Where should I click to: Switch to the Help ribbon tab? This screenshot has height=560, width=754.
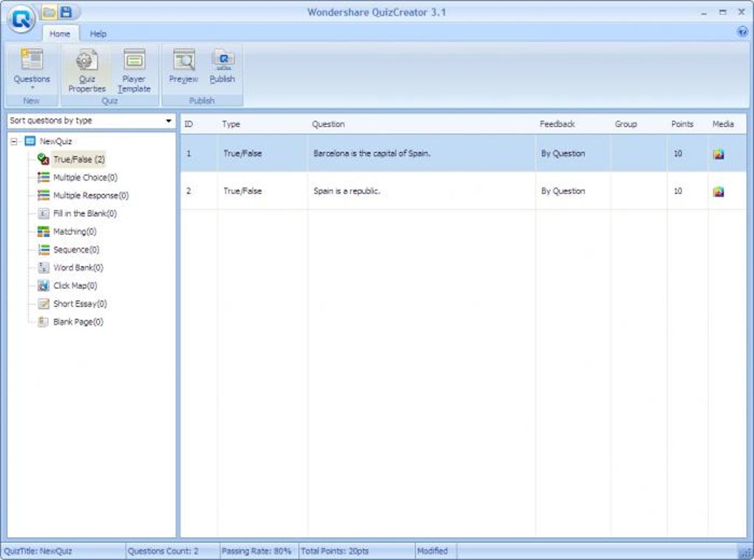click(98, 34)
